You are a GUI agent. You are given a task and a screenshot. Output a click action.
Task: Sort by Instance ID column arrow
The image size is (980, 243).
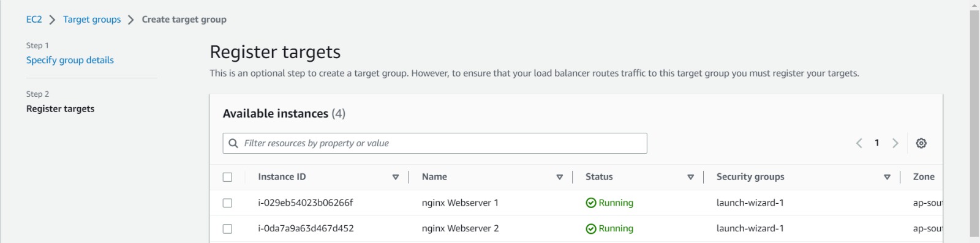pyautogui.click(x=396, y=177)
